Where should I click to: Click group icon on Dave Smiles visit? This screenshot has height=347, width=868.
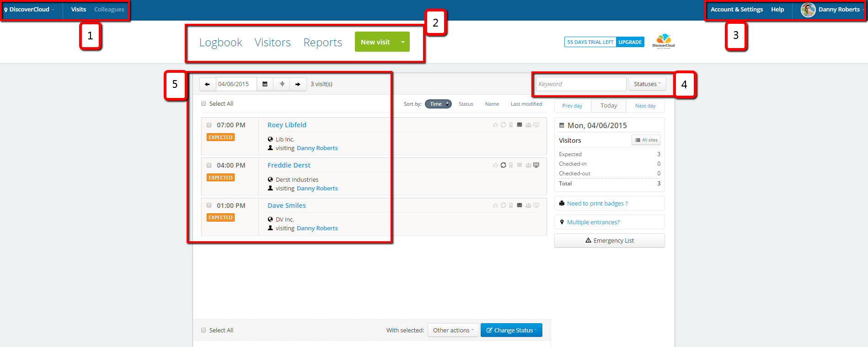pos(528,206)
